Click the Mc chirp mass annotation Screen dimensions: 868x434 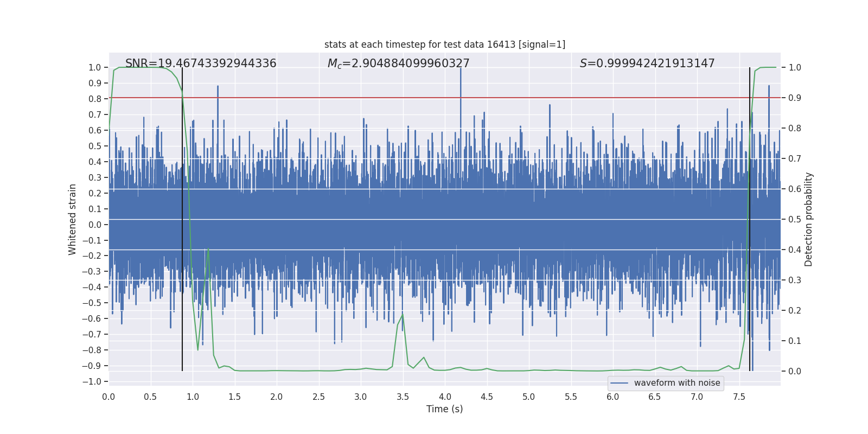(x=398, y=63)
